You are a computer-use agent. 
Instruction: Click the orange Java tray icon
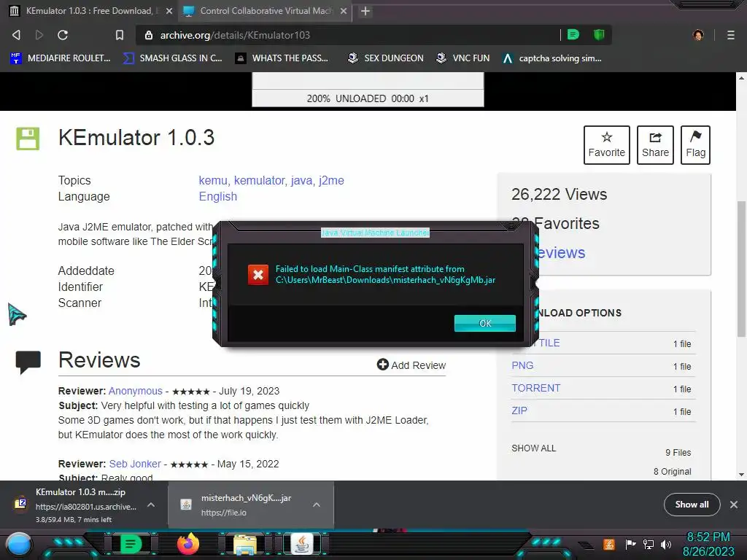[609, 544]
